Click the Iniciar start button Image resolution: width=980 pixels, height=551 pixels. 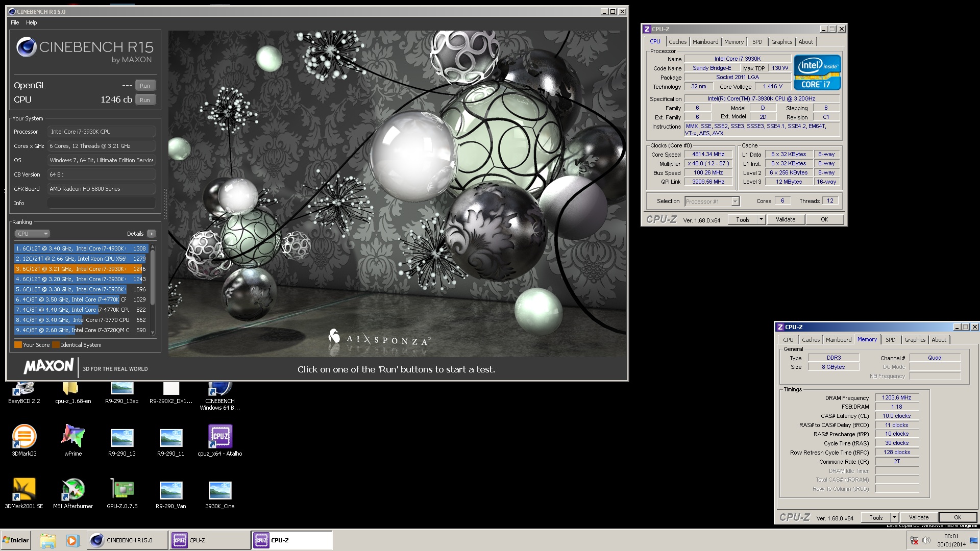coord(16,540)
